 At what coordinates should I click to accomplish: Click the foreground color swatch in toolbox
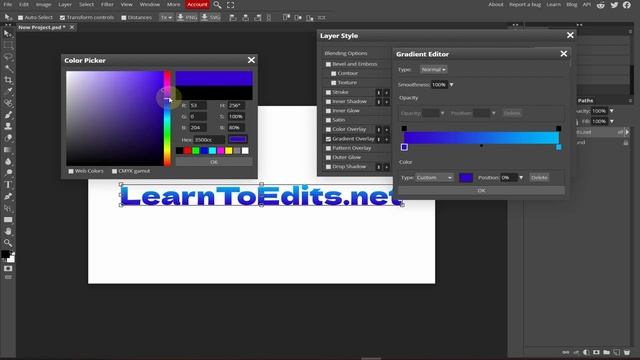pos(5,254)
